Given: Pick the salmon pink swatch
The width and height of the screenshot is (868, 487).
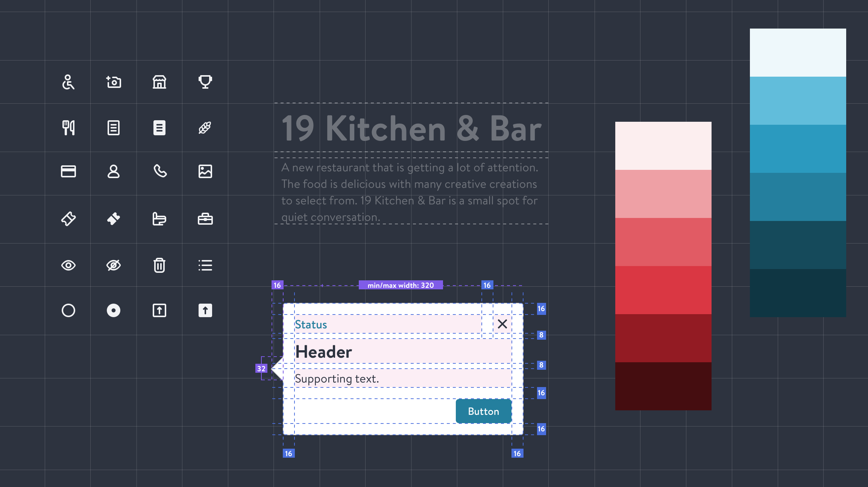Looking at the screenshot, I should point(663,194).
